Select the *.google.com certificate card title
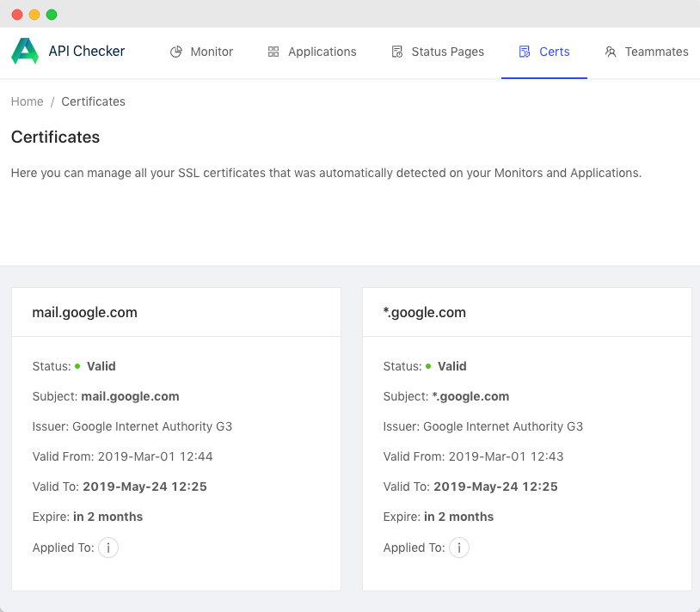 coord(424,312)
